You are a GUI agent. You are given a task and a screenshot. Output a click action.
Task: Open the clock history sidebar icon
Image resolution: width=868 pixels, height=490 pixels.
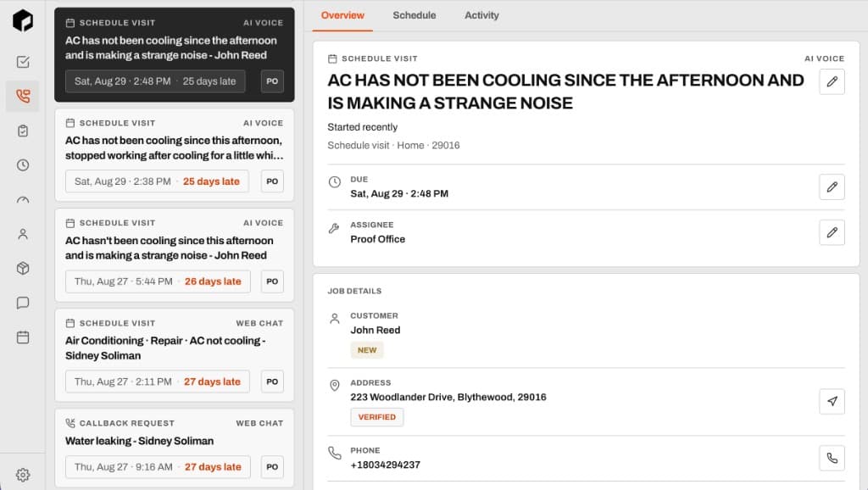coord(23,165)
